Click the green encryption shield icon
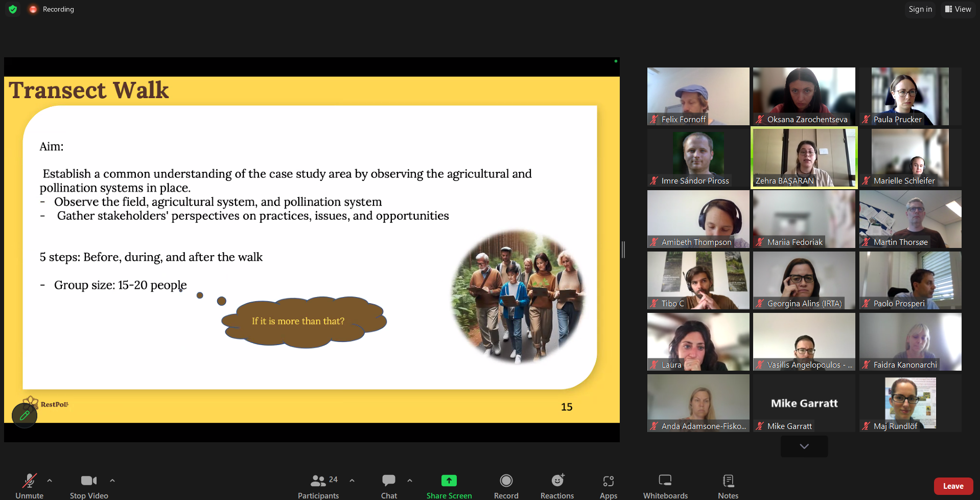This screenshot has height=500, width=980. 13,9
